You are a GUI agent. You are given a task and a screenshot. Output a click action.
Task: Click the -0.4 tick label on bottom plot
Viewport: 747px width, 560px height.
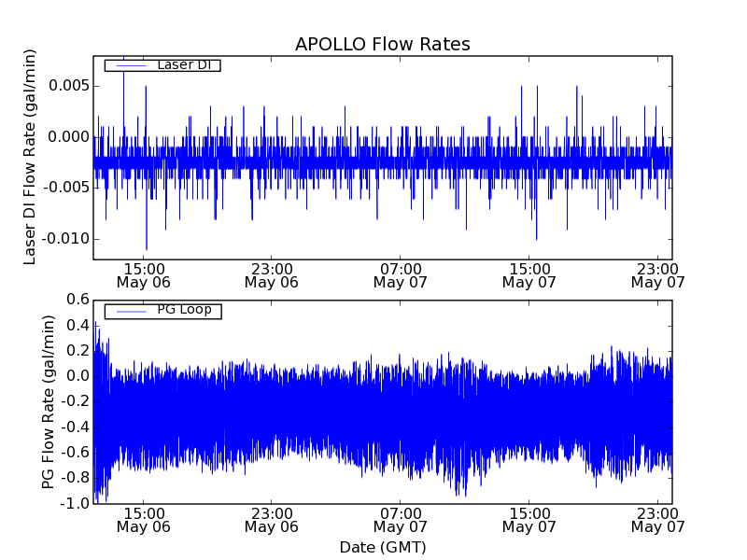click(x=75, y=427)
